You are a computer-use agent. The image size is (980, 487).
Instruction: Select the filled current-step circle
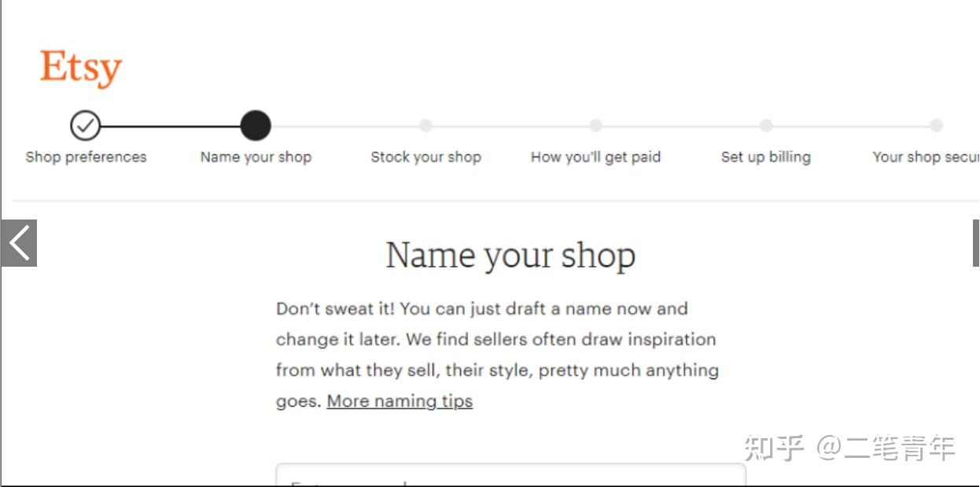coord(256,125)
